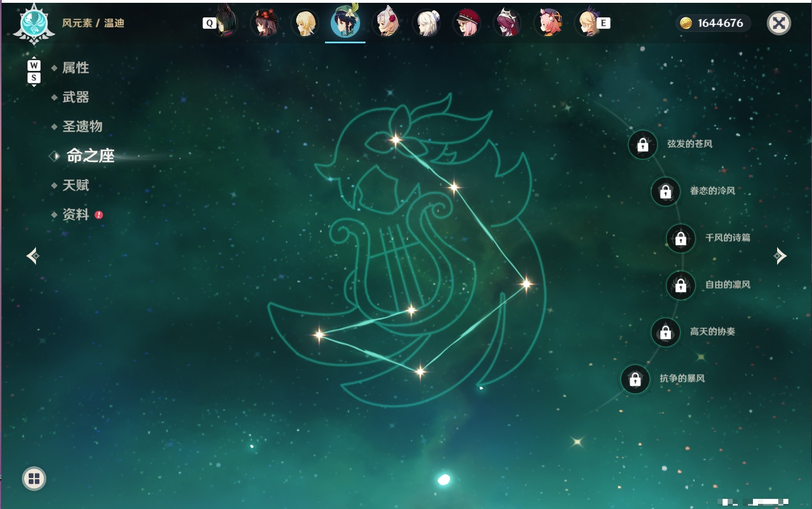Click the red alert badge beside 资料
Screen dimensions: 812x509
(x=99, y=215)
